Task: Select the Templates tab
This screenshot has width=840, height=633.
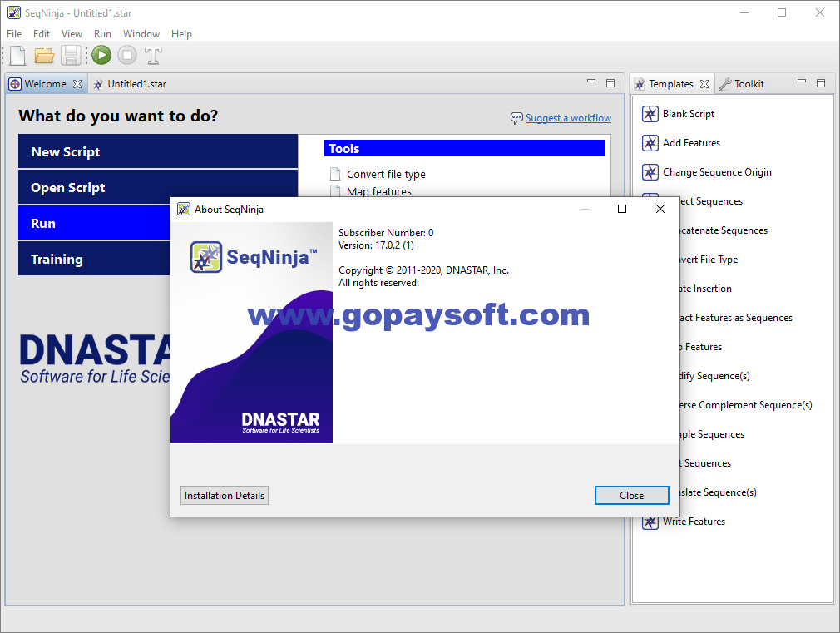Action: coord(670,84)
